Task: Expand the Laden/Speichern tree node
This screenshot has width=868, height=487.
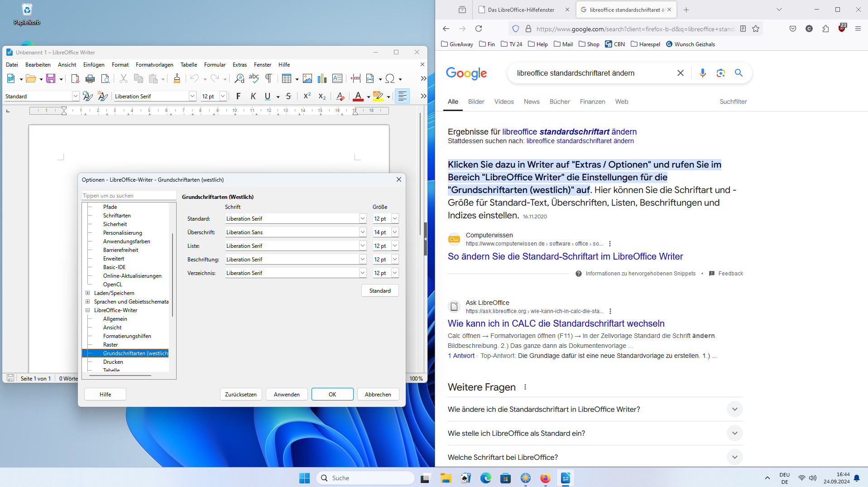Action: [x=88, y=293]
